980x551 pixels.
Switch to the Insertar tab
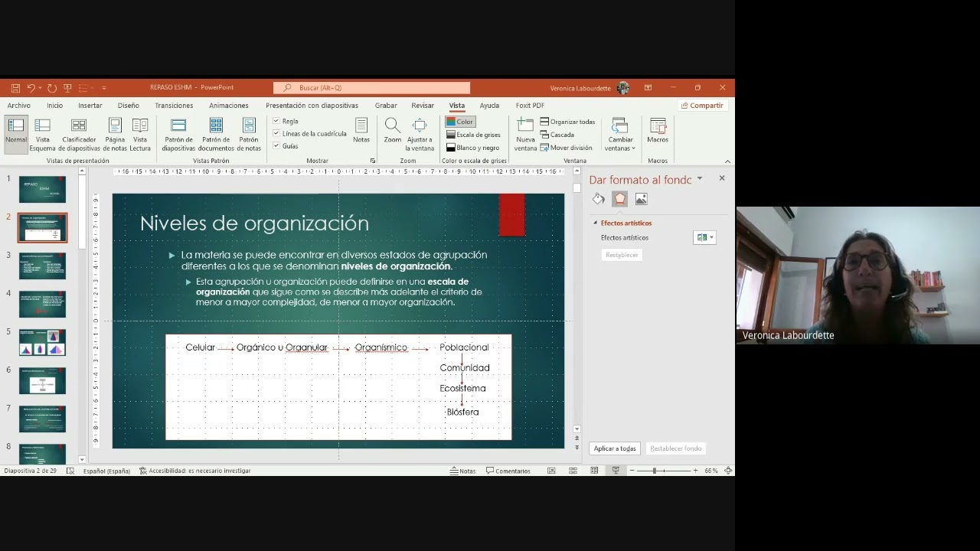coord(90,106)
